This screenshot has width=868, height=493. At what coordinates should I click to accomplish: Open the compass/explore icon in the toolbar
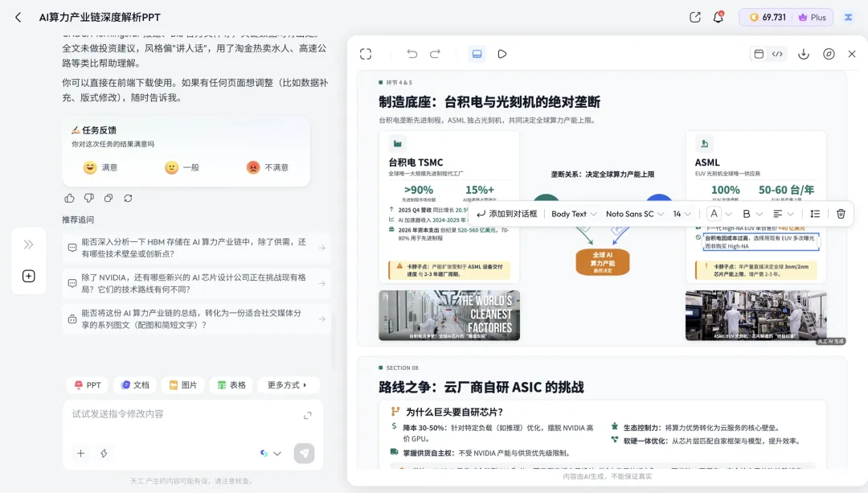(x=829, y=54)
